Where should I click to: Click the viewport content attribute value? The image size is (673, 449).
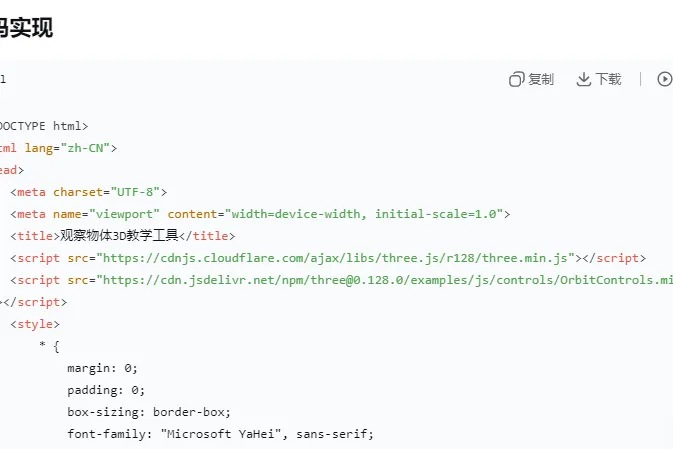(365, 214)
